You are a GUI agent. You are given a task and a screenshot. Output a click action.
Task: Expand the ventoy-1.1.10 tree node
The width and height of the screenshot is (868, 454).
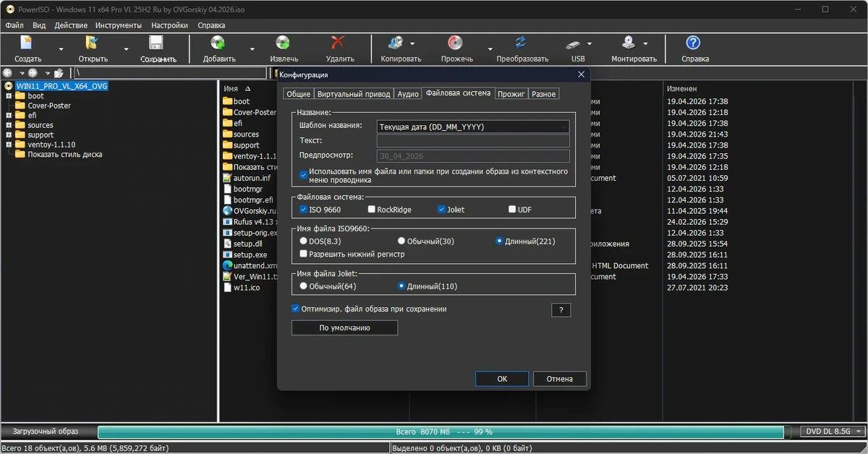pos(9,145)
